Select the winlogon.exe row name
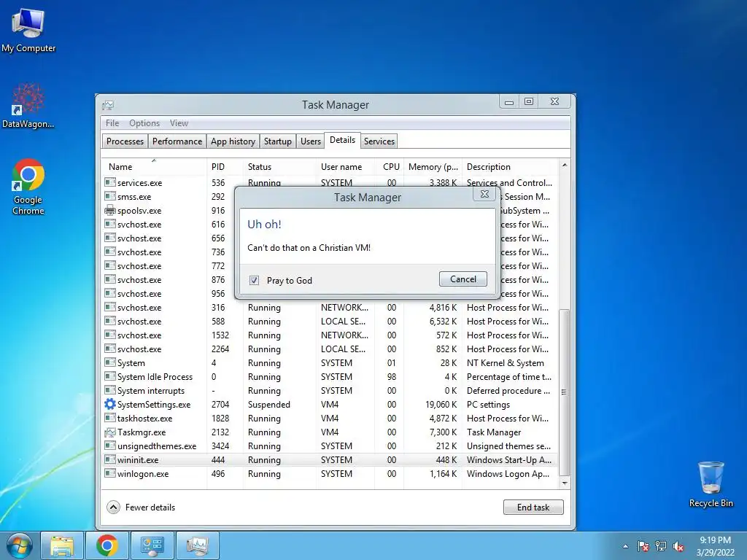Viewport: 747px width, 560px height. click(x=143, y=474)
